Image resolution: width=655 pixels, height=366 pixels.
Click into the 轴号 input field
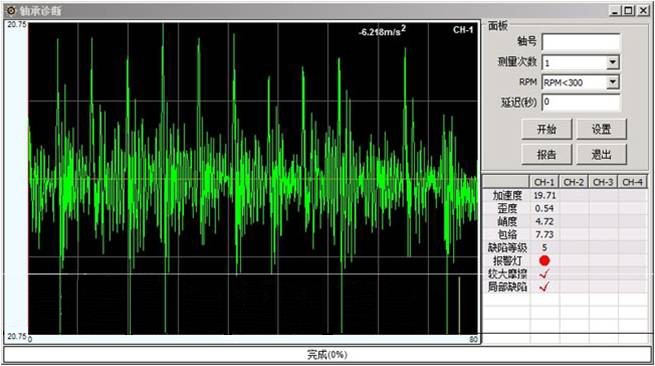point(581,42)
